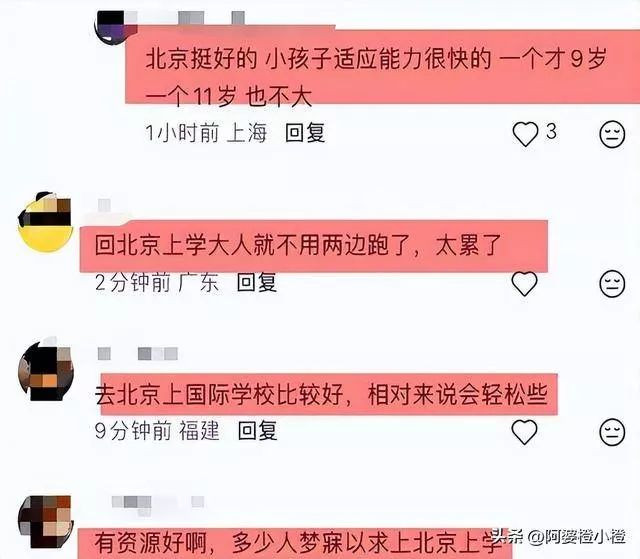
Task: Dislike the Guangdong user's comment
Action: point(612,284)
